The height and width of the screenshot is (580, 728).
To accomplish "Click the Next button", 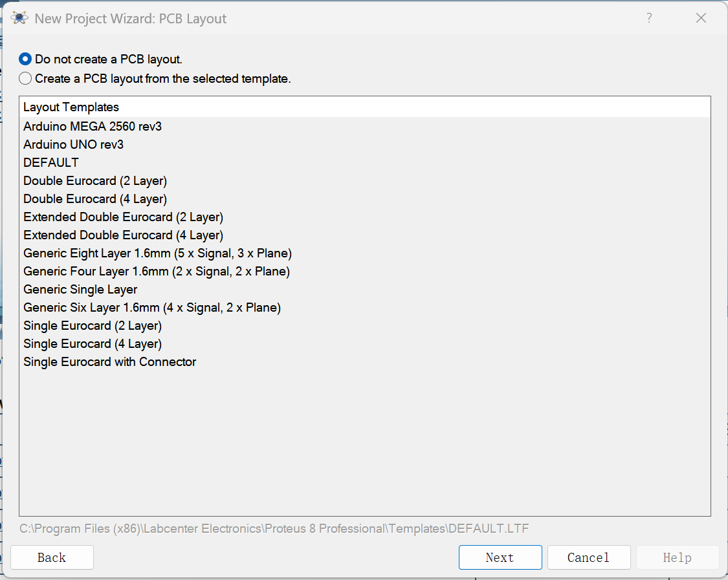I will pos(500,557).
